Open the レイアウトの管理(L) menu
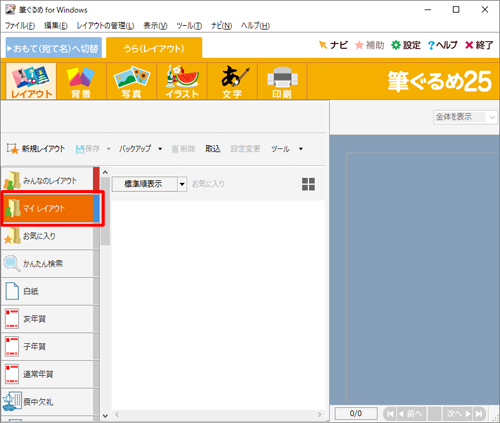Viewport: 500px width, 423px height. tap(105, 25)
